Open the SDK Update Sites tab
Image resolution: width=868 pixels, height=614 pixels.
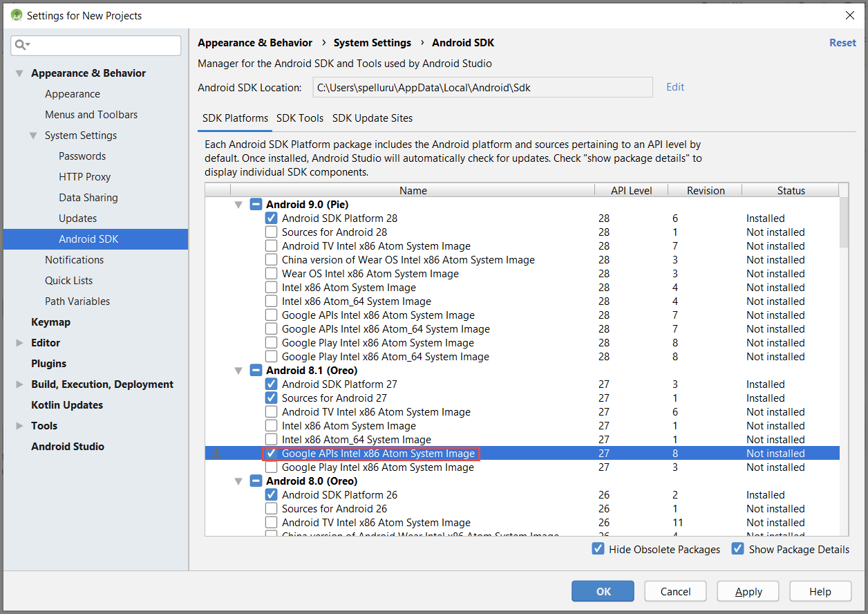click(372, 118)
